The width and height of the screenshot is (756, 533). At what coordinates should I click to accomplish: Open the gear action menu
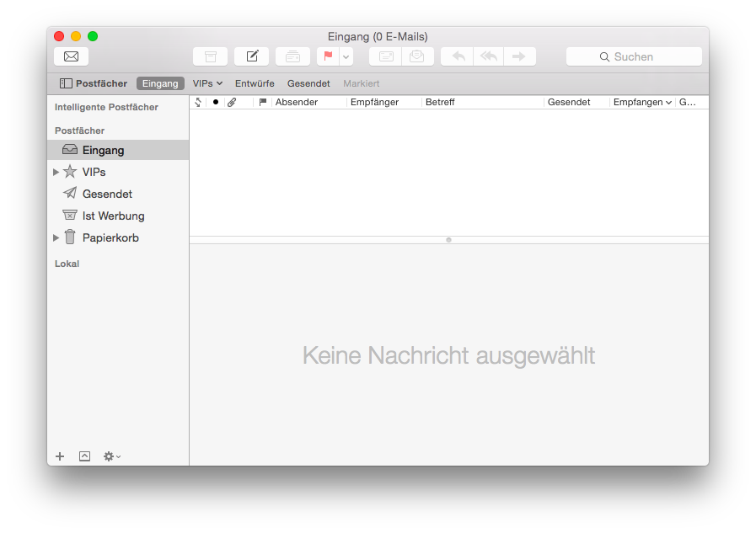pos(111,456)
